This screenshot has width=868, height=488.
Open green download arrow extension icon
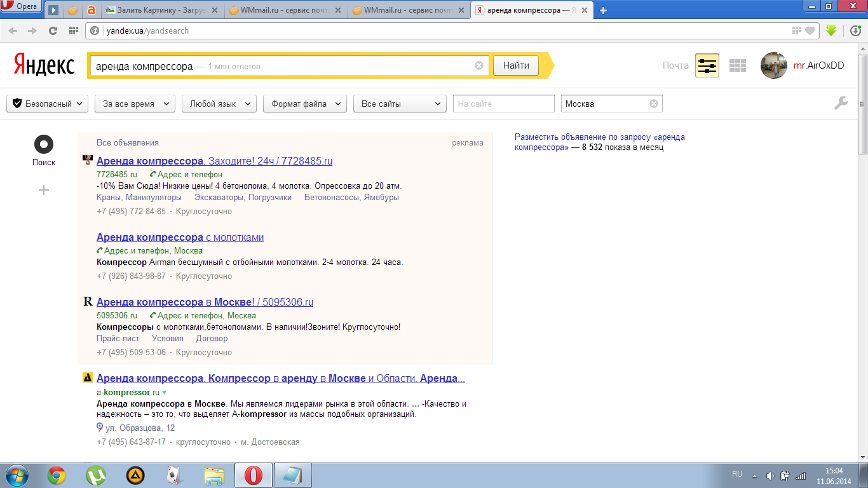pos(831,30)
